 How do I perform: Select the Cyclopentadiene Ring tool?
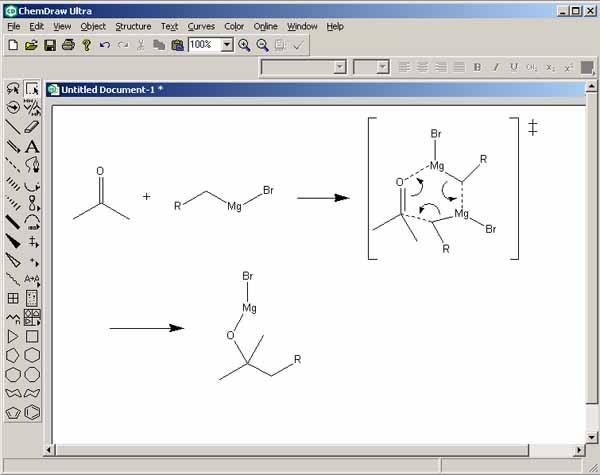click(13, 413)
